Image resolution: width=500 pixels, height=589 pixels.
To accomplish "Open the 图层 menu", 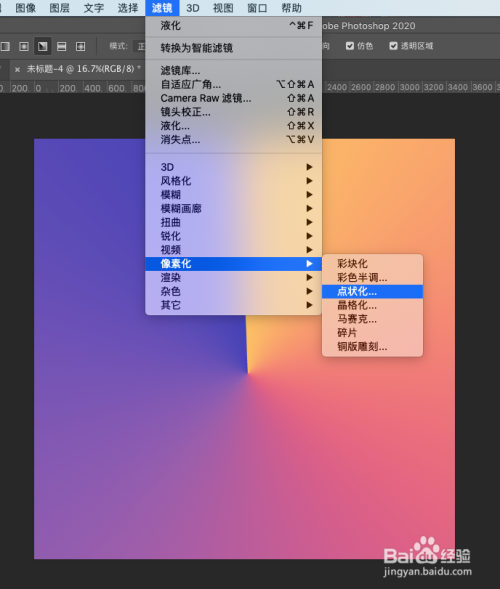I will 60,8.
